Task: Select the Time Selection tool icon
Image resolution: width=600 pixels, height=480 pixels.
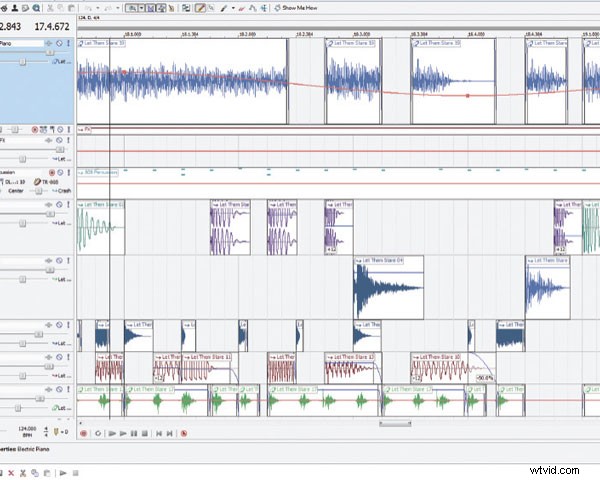Action: pyautogui.click(x=264, y=8)
